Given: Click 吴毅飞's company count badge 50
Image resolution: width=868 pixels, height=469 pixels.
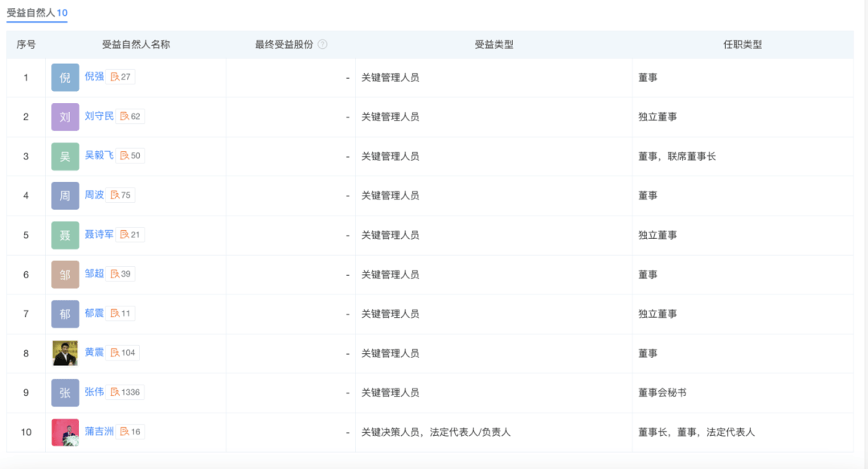Looking at the screenshot, I should tap(130, 155).
